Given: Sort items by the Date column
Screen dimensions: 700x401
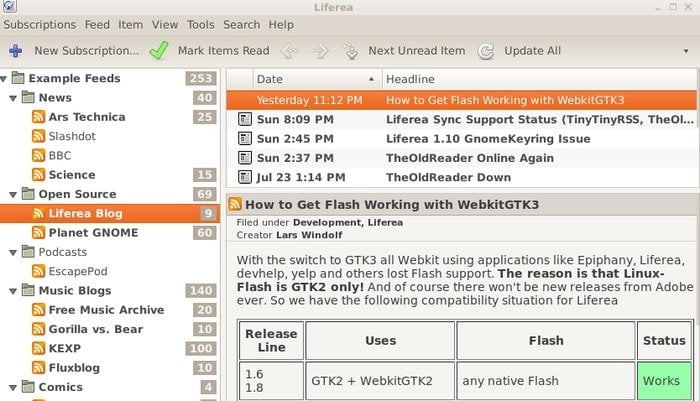Looking at the screenshot, I should coord(317,79).
